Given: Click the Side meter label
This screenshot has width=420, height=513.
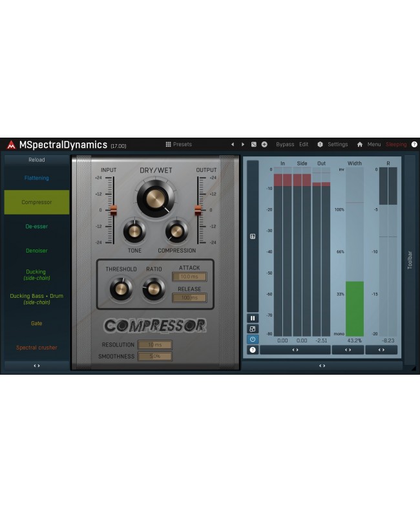Looking at the screenshot, I should [x=302, y=163].
